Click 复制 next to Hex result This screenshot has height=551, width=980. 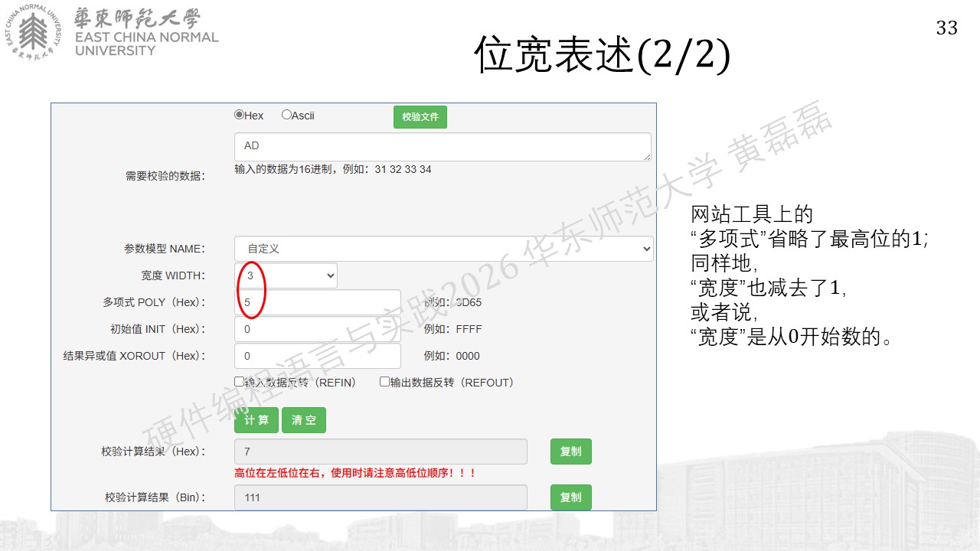(x=571, y=452)
